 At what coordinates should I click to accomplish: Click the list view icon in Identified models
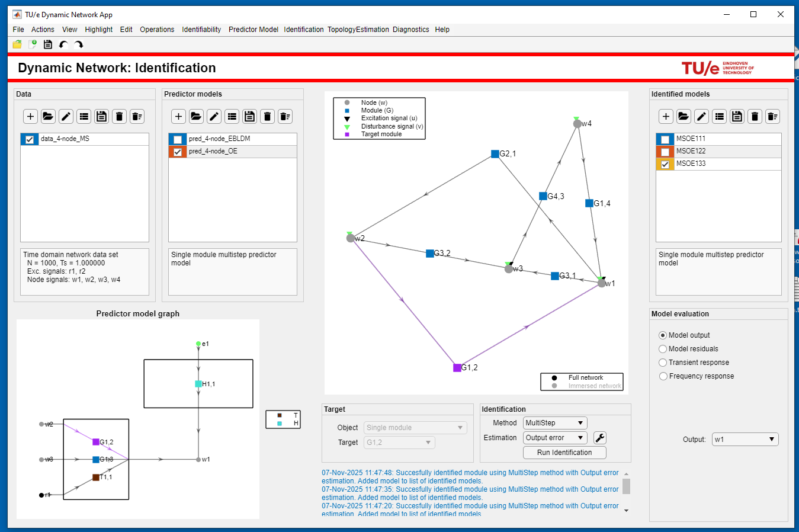coord(719,117)
